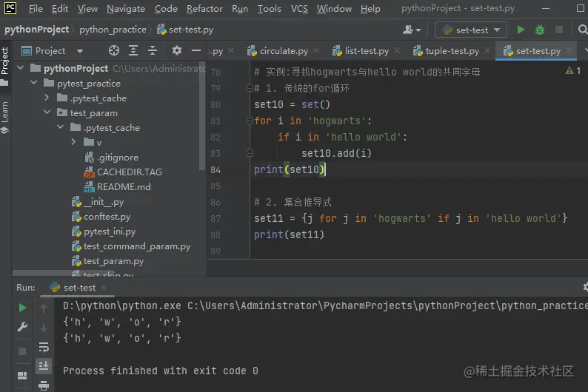
Task: Open search everywhere magnifier icon
Action: tap(582, 30)
